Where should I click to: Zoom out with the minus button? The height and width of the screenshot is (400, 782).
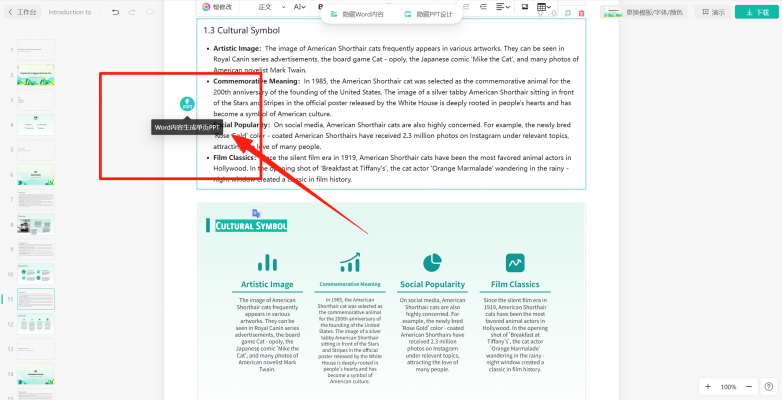point(749,387)
